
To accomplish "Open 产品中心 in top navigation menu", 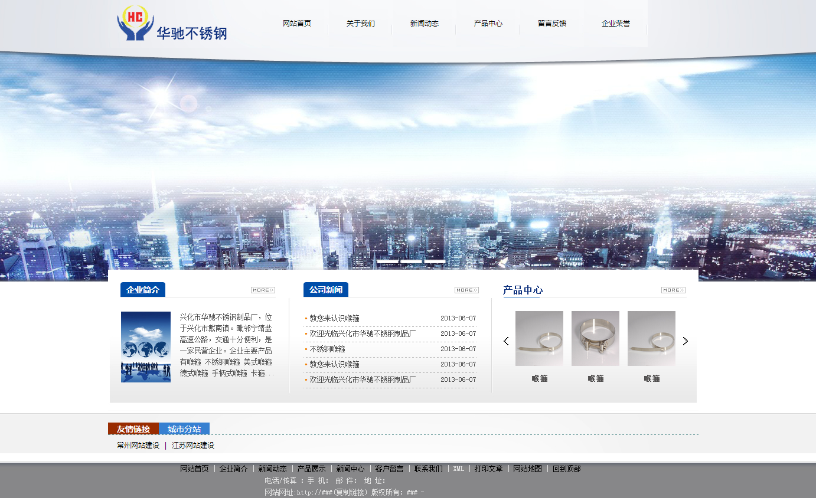I will coord(488,24).
